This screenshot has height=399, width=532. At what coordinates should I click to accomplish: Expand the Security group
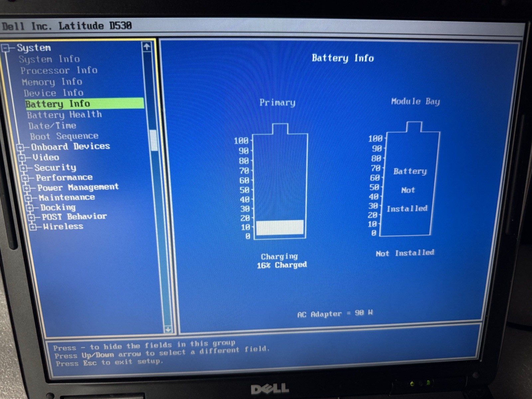(x=24, y=168)
